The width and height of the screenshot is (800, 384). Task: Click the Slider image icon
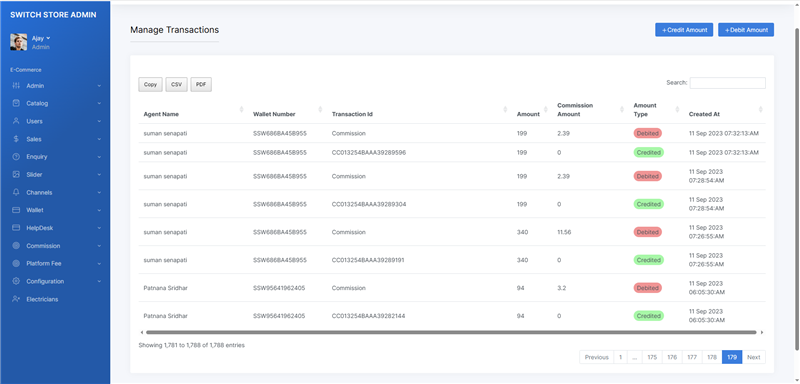16,174
